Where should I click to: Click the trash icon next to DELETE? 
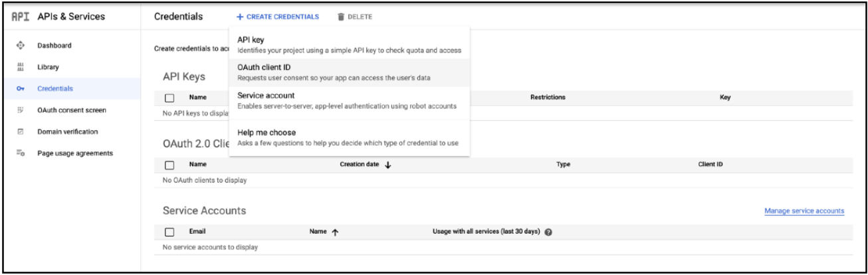341,16
